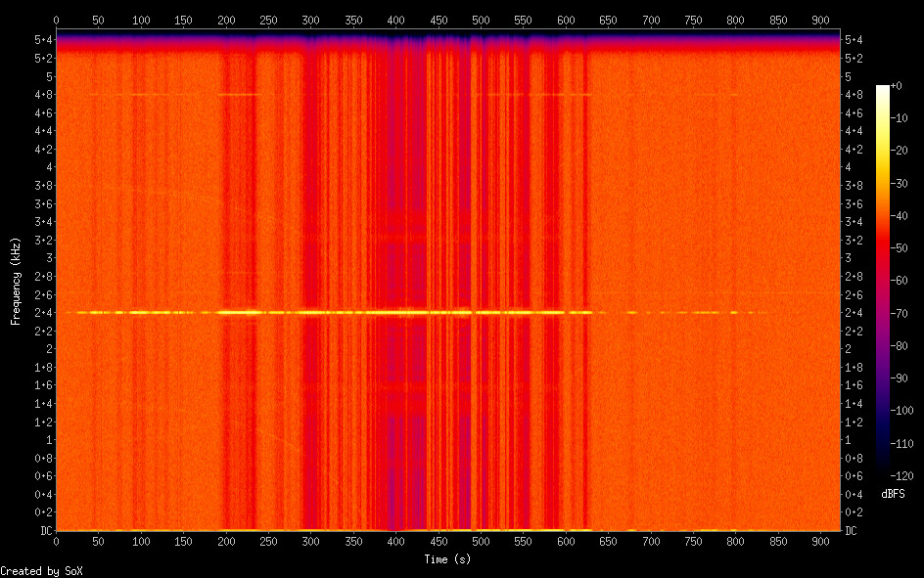Click the "dBFS" label under the color bar
The image size is (924, 578).
tap(895, 493)
